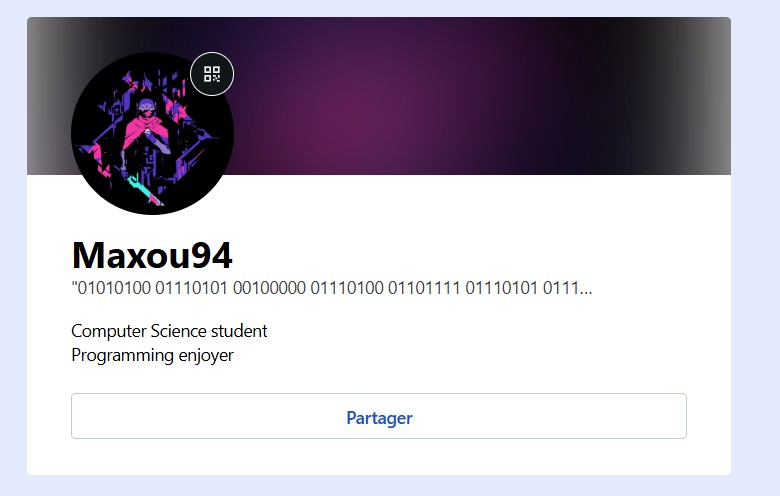Click the cyan blade in avatar artwork
780x496 pixels.
coord(145,190)
